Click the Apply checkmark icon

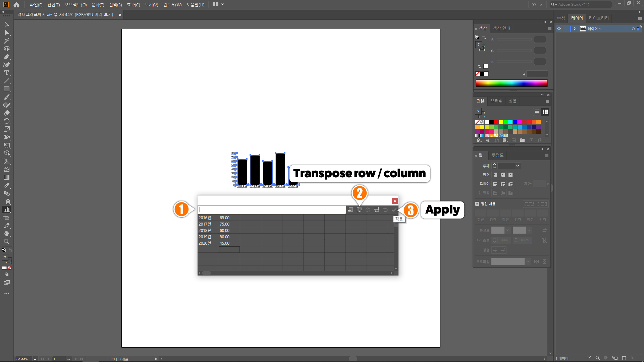[x=394, y=210]
